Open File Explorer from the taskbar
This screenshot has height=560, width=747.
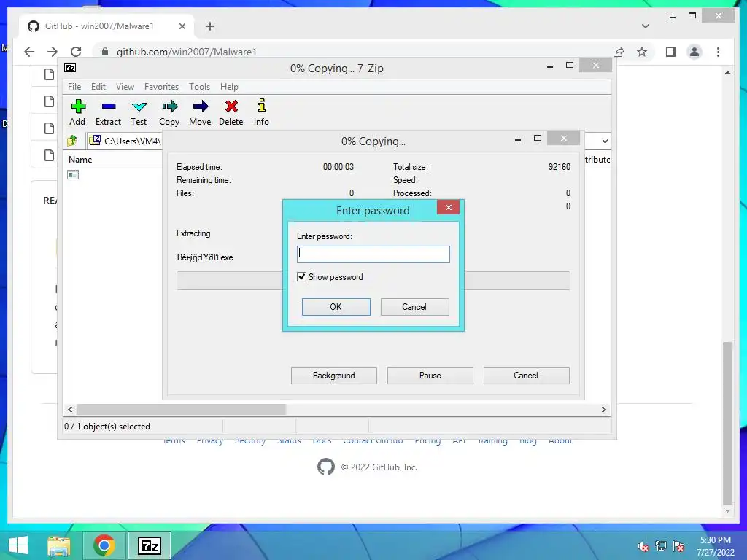pyautogui.click(x=59, y=545)
